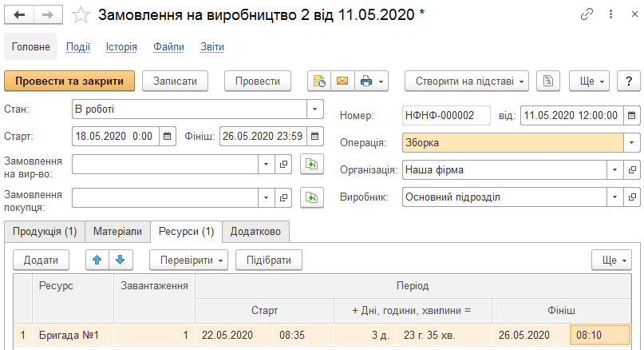Open the Перевірити dropdown button
This screenshot has height=350, width=644.
[188, 260]
